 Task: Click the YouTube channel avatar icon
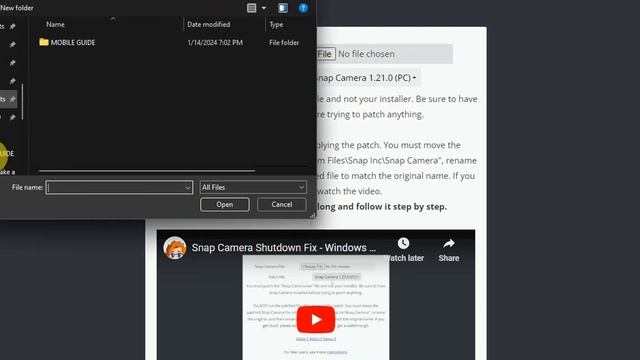(x=175, y=248)
